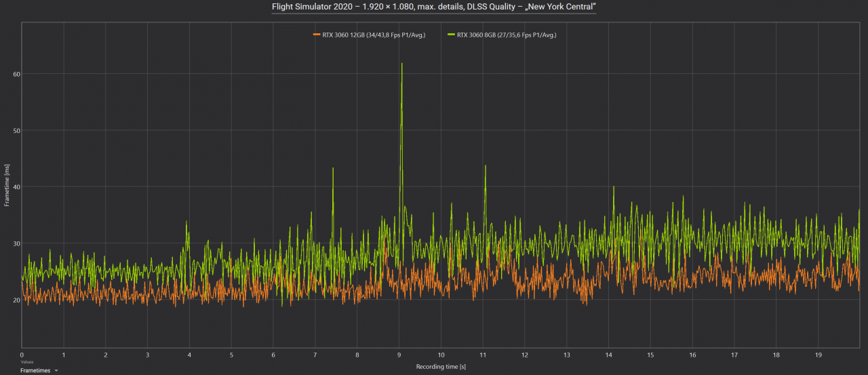Click the Recording time [s] x-axis label
The width and height of the screenshot is (868, 375).
[441, 367]
